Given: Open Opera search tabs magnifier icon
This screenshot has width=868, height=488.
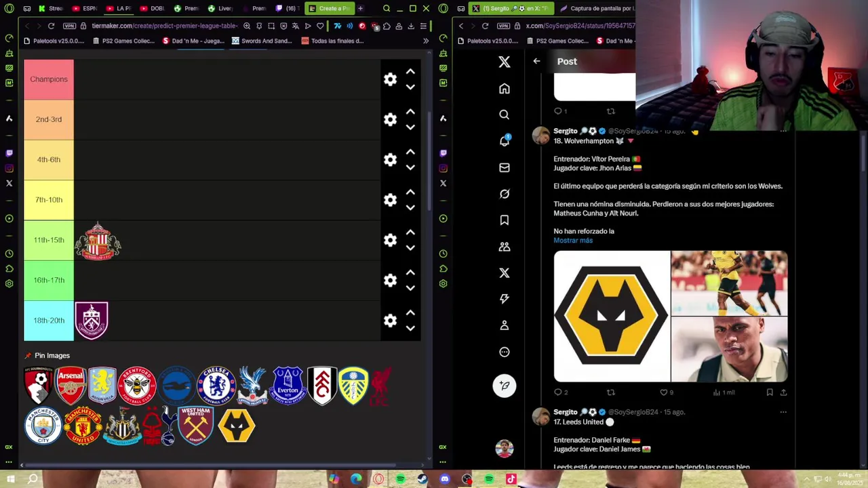Looking at the screenshot, I should pyautogui.click(x=387, y=8).
